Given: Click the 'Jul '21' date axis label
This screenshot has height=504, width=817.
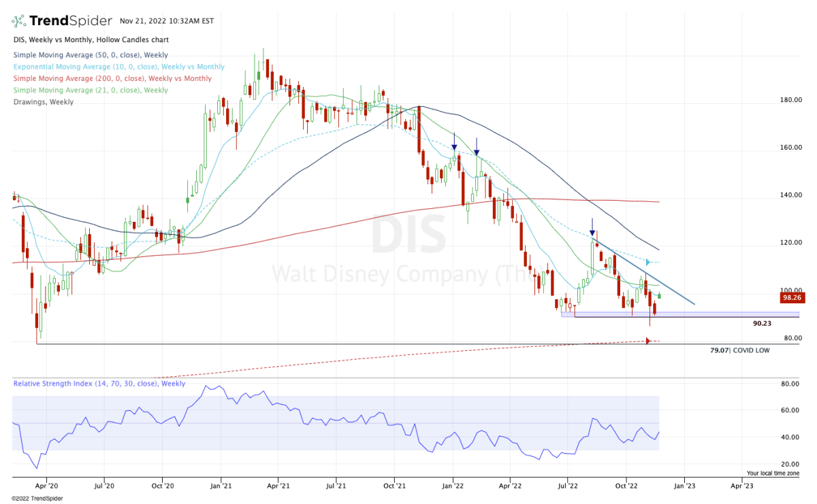Looking at the screenshot, I should [x=335, y=487].
